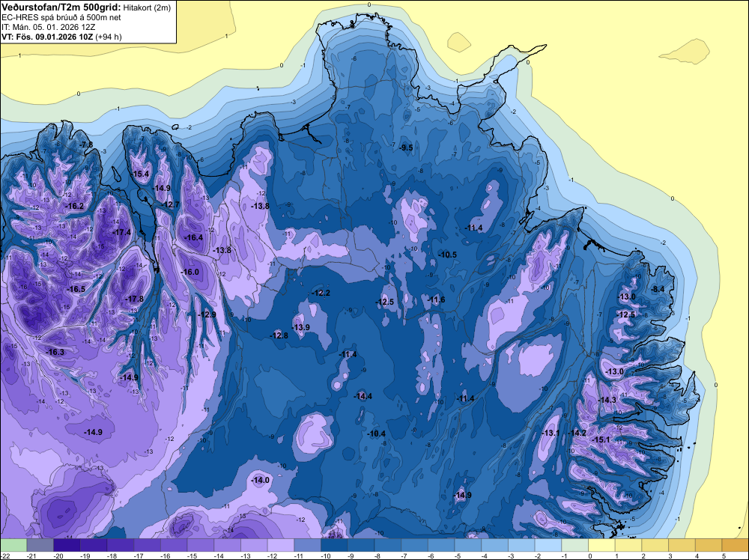Image resolution: width=749 pixels, height=560 pixels.
Task: Click the legend color swatch labeled -21
Action: (x=40, y=545)
